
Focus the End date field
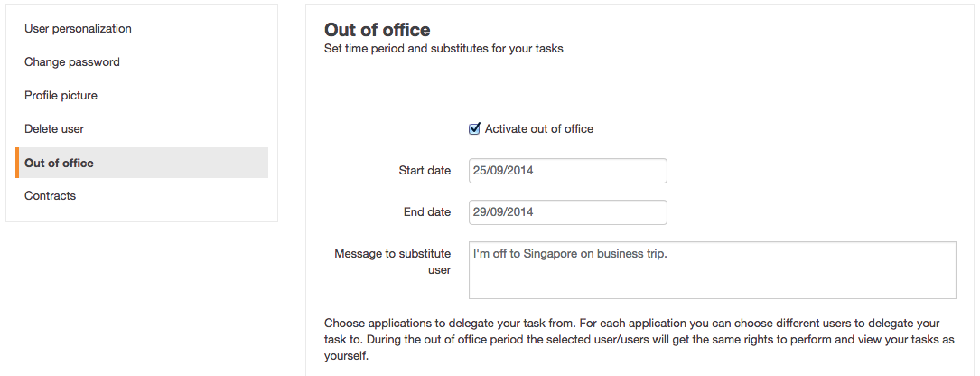pyautogui.click(x=567, y=212)
